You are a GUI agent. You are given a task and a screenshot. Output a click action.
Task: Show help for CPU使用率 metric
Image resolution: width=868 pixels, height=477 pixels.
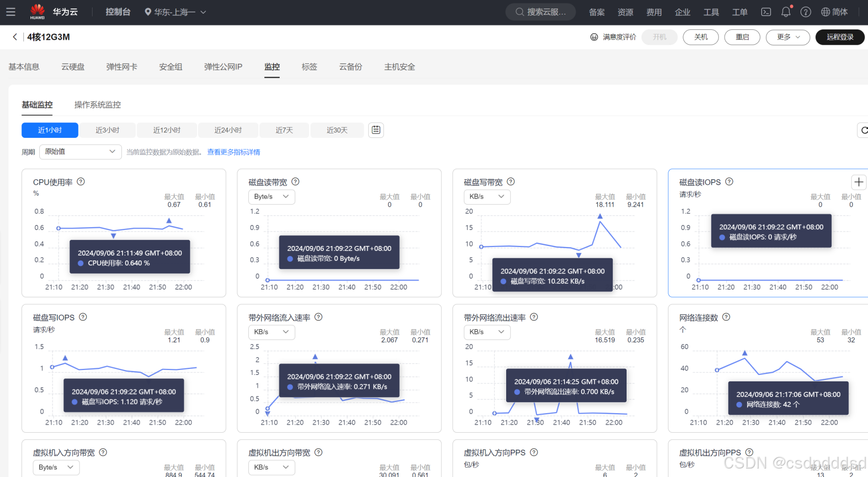[x=81, y=182]
